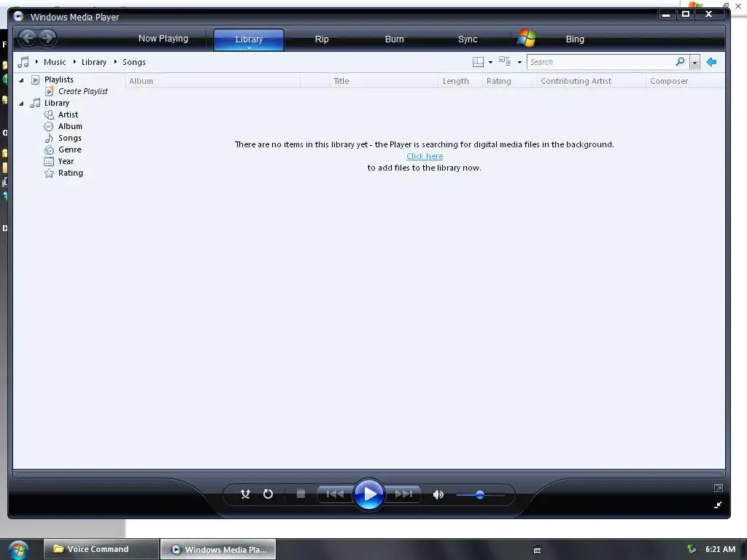Select Genre in the library tree
Image resolution: width=747 pixels, height=560 pixels.
point(69,149)
